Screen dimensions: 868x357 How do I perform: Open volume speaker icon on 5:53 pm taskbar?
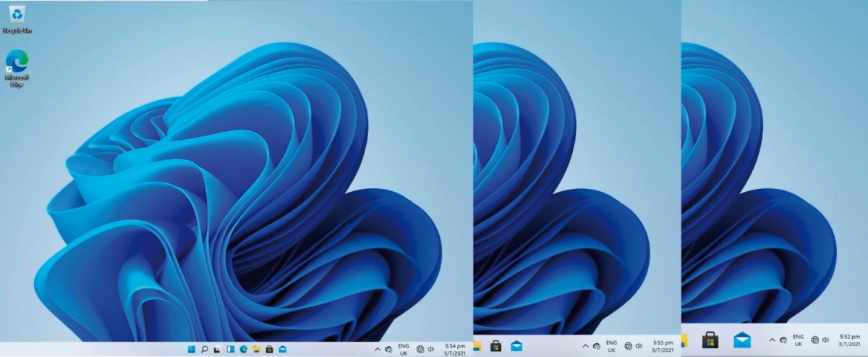(639, 346)
